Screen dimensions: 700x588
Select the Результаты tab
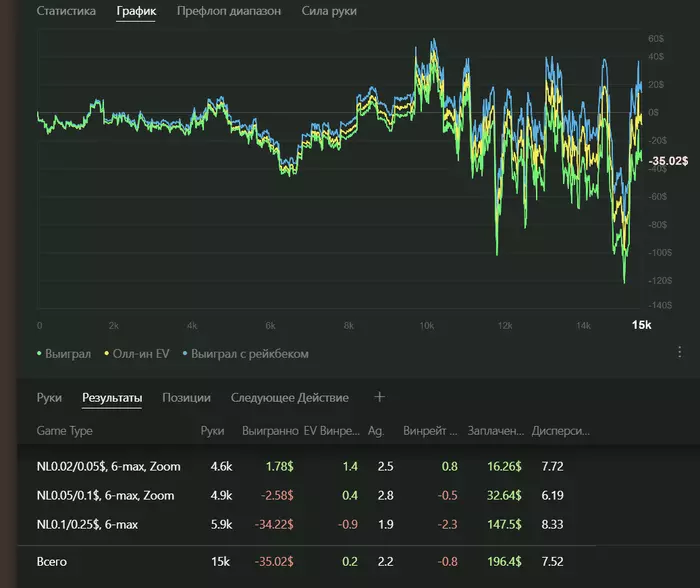[112, 397]
